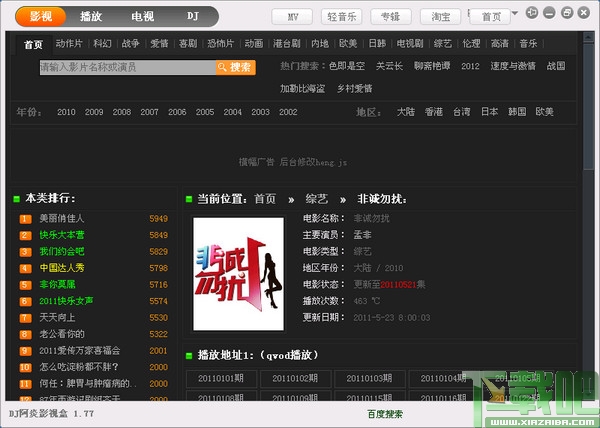The height and width of the screenshot is (428, 600).
Task: Click hot search 色即是空
Action: click(x=347, y=66)
